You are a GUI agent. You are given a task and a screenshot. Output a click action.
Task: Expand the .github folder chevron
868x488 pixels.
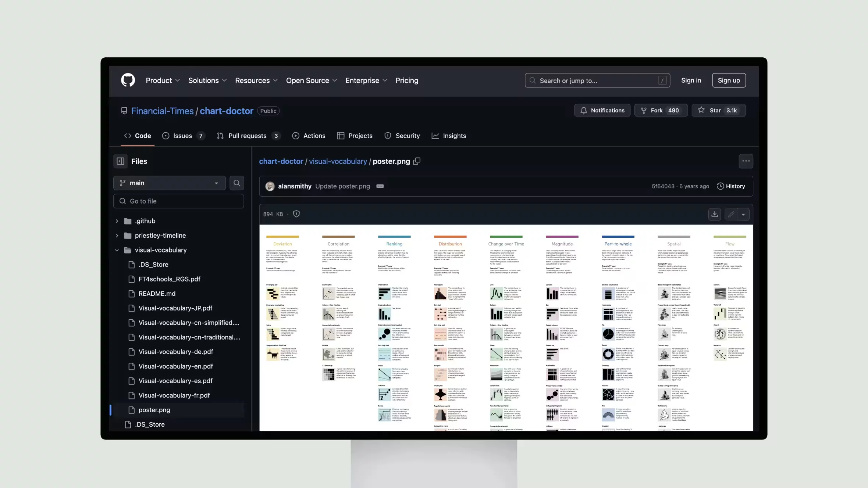tap(117, 221)
